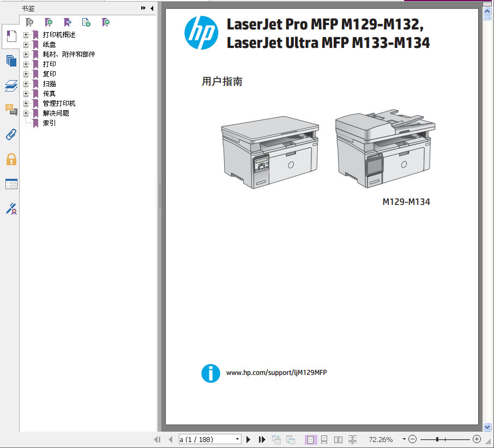This screenshot has width=494, height=448.
Task: Expand the 管理打印机 bookmark node
Action: 26,103
